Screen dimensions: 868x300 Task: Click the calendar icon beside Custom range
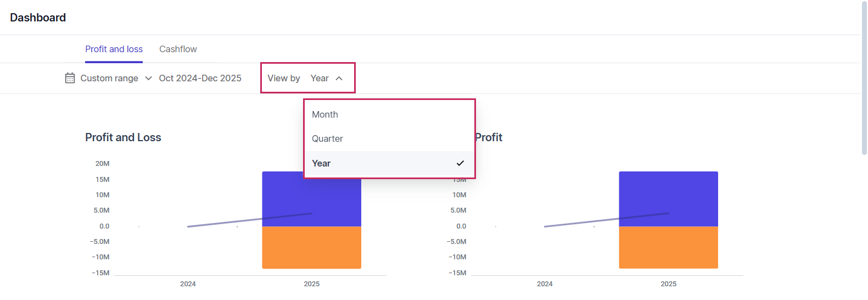70,78
